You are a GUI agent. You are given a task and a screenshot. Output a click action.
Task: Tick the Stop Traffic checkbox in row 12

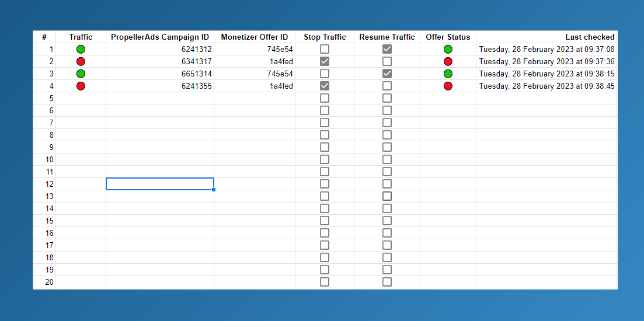tap(325, 184)
